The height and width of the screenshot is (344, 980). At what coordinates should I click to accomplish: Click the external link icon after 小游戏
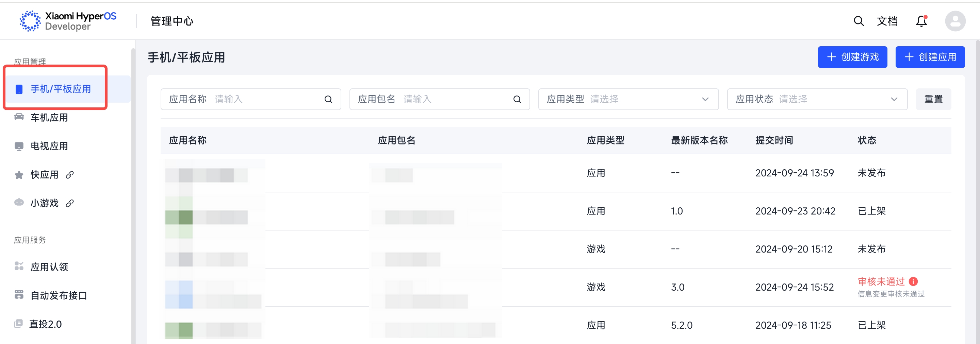[70, 203]
